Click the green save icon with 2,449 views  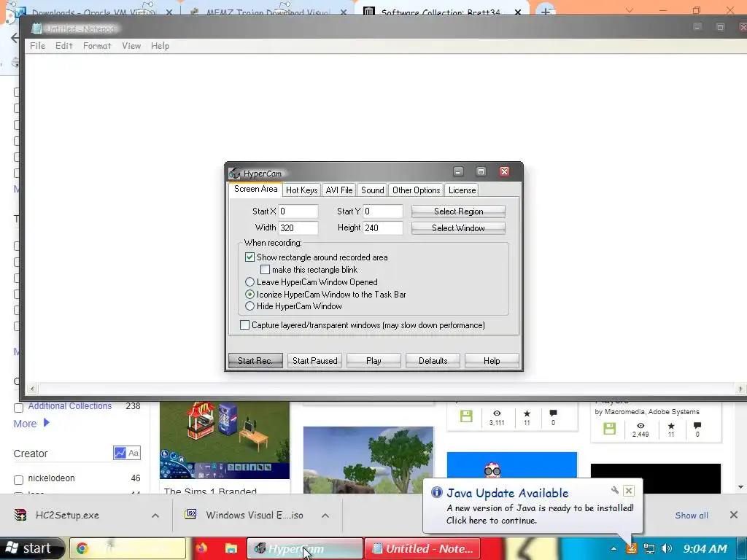point(609,428)
